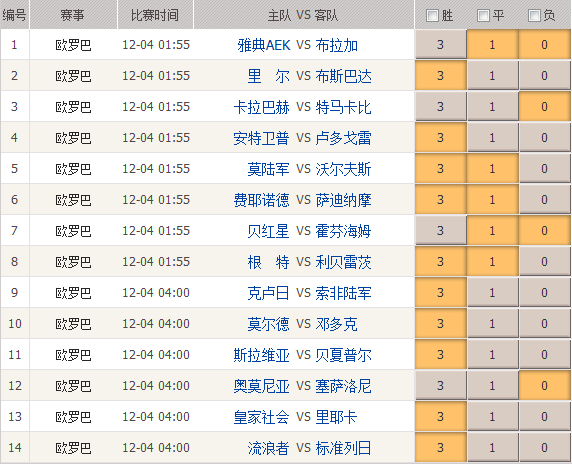Open the 雅典AEK team link
Screen dimensions: 572x464
264,45
